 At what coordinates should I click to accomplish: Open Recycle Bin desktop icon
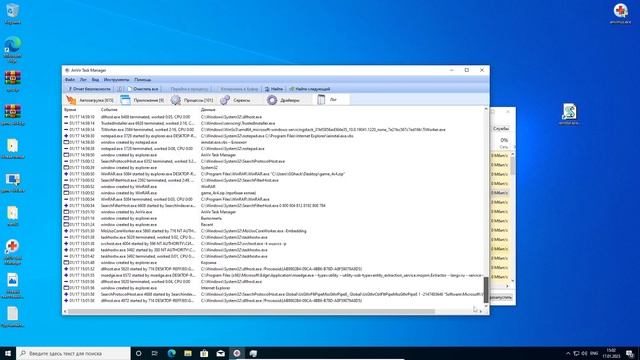pyautogui.click(x=13, y=14)
